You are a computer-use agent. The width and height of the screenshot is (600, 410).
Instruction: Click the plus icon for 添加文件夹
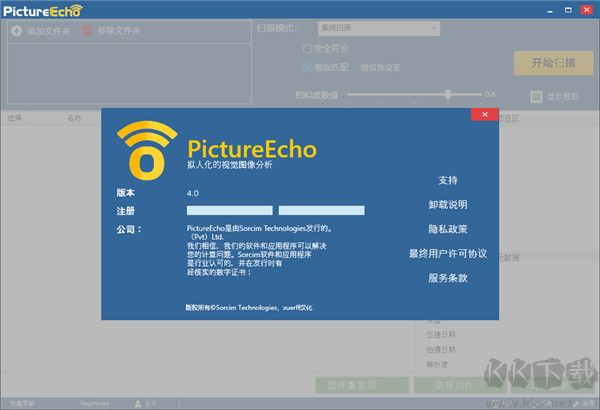pyautogui.click(x=16, y=31)
